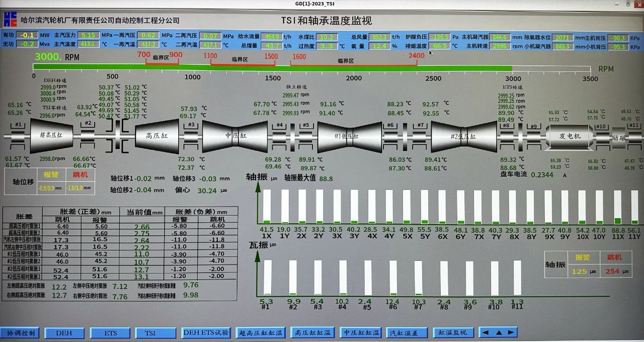This screenshot has height=342, width=644.
Task: Select the #1低压缸 turbine graphic
Action: 347,136
